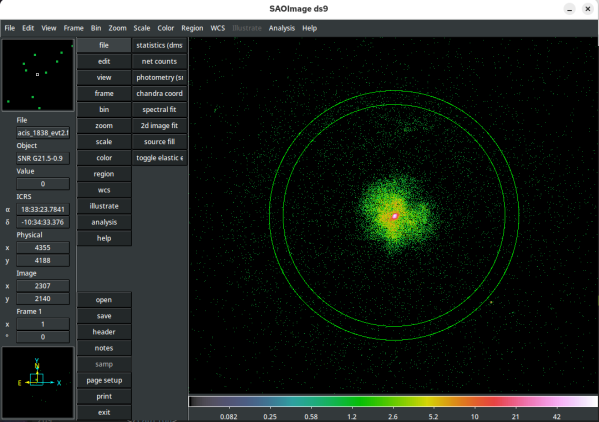Viewport: 599px width, 422px height.
Task: Run the photometry analysis button
Action: click(159, 78)
